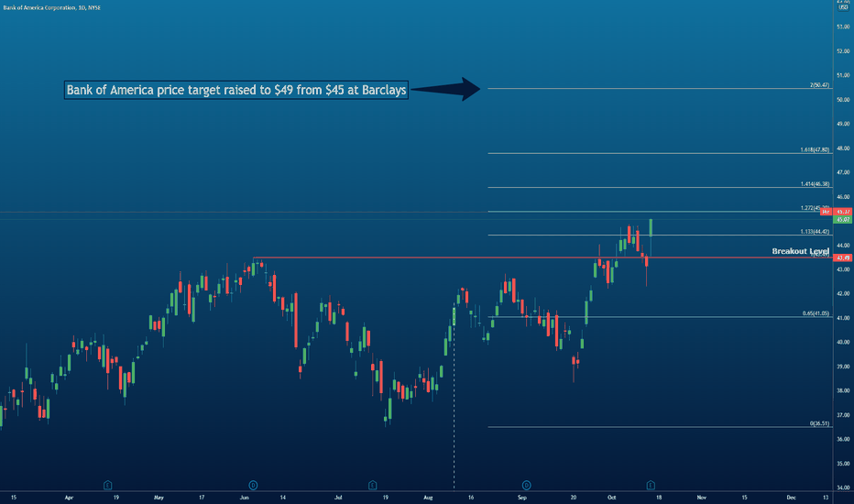The image size is (854, 504).
Task: Open the earnings marker before Oct 18
Action: pyautogui.click(x=651, y=485)
